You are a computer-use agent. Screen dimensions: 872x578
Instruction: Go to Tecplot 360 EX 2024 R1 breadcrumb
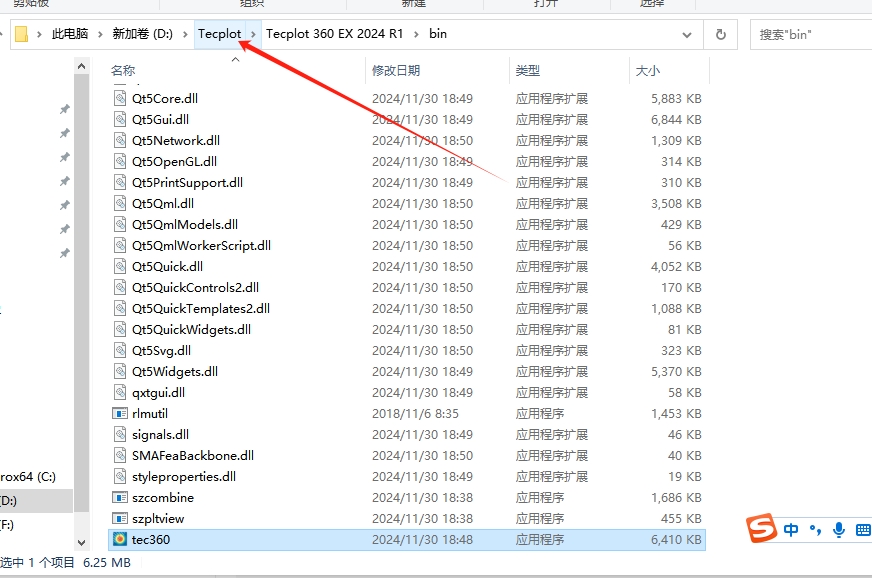point(334,34)
